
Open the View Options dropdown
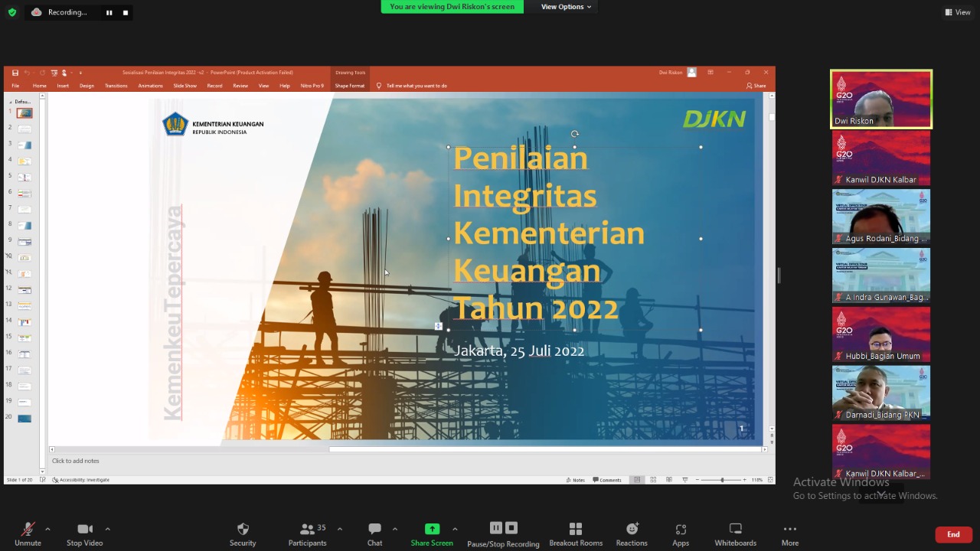coord(566,7)
